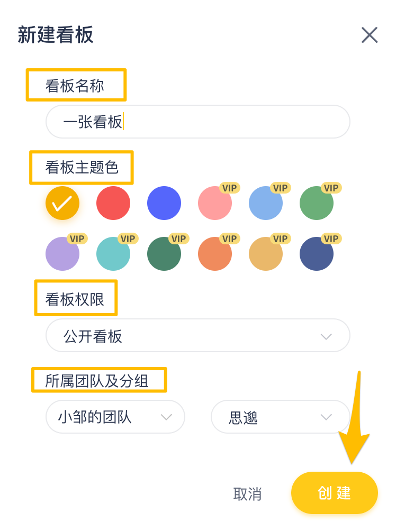Pick the VIP dark green theme color
The image size is (396, 532).
pos(163,255)
